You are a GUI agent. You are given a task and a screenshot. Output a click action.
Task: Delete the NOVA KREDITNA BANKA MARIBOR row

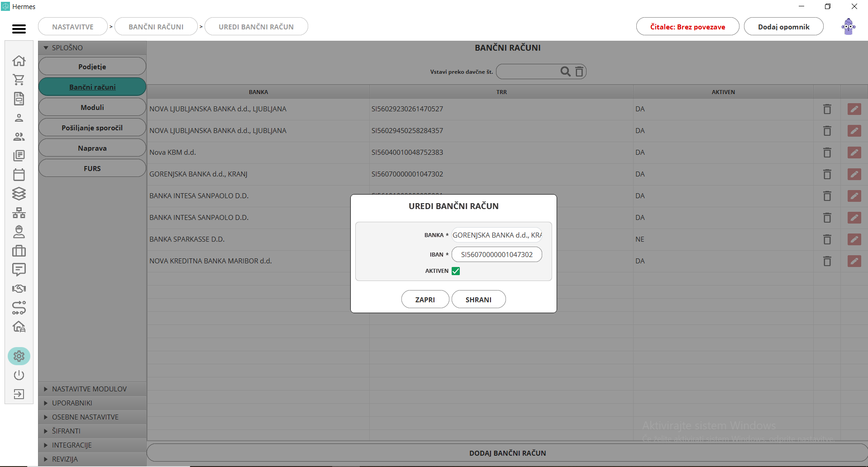[x=827, y=261]
